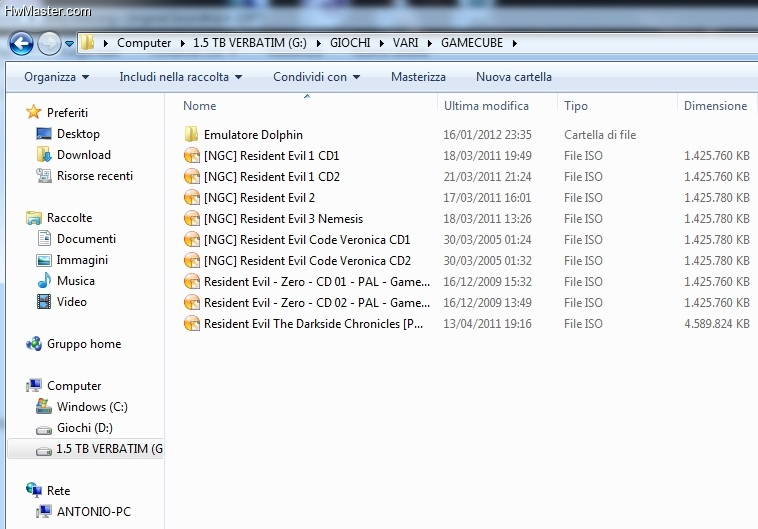The width and height of the screenshot is (758, 529).
Task: Click the size value 4.589.824 KB
Action: (x=716, y=323)
